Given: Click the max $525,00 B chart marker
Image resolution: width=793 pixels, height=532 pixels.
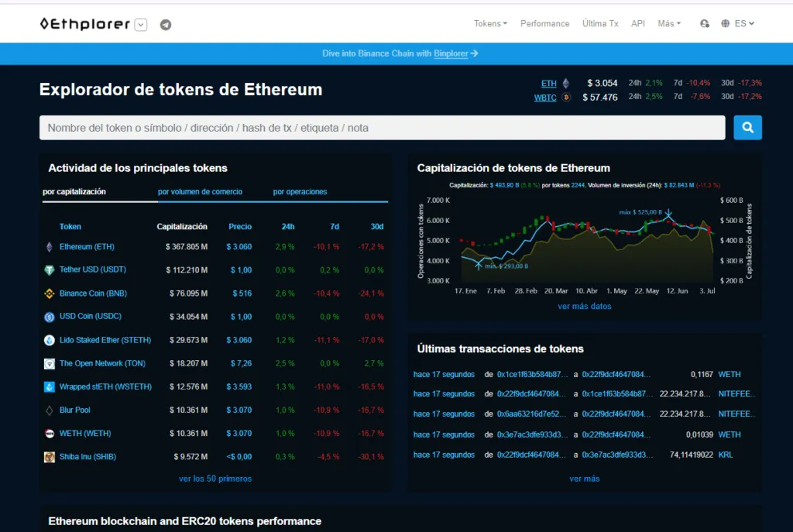Looking at the screenshot, I should pyautogui.click(x=668, y=215).
